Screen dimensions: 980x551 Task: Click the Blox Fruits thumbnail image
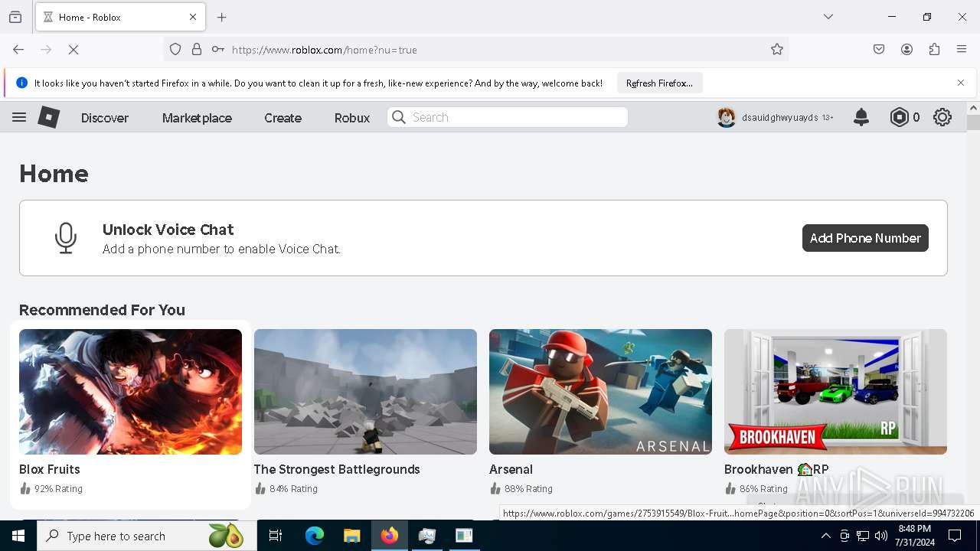(x=130, y=392)
